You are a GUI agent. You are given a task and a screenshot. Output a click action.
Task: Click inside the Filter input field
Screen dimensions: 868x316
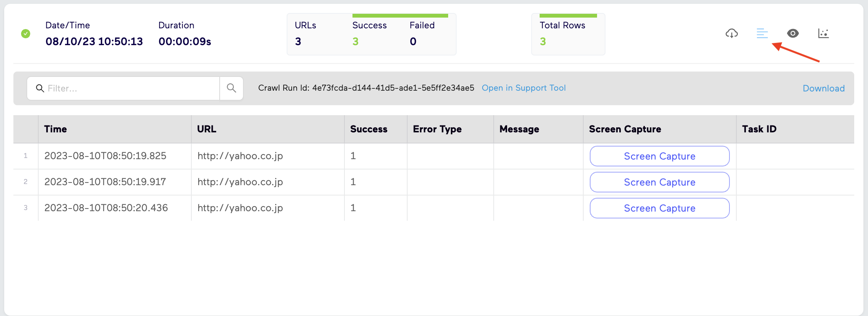pyautogui.click(x=122, y=88)
